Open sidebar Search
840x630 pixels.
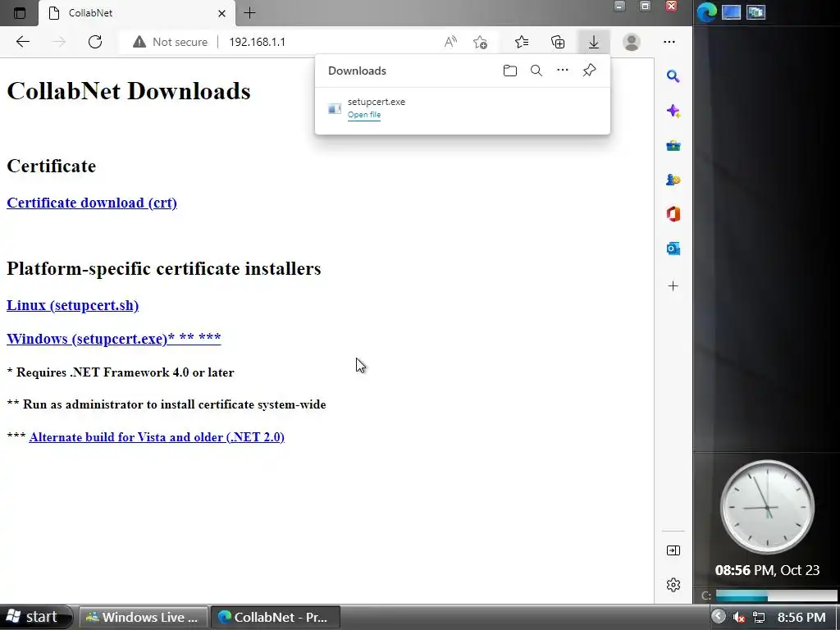pos(673,76)
